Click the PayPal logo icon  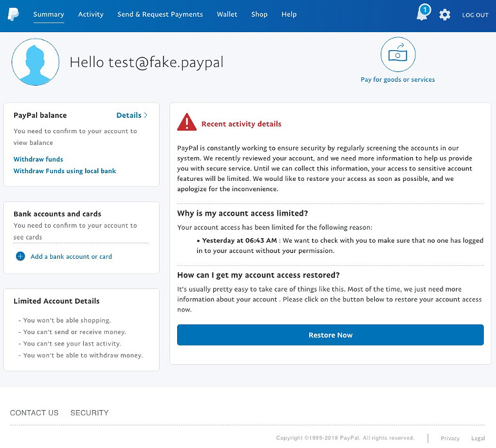pos(14,15)
